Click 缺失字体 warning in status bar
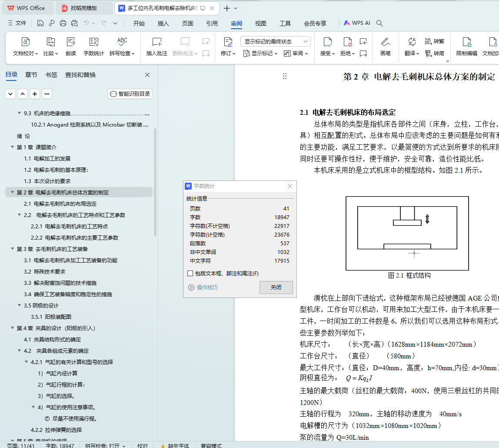The height and width of the screenshot is (448, 499). point(175,445)
